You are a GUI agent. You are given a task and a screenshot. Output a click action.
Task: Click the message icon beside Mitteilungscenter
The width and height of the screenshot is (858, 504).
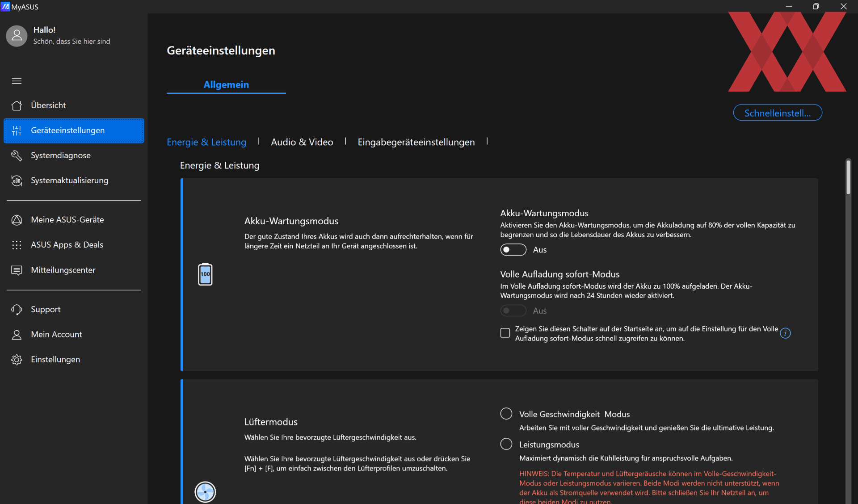pyautogui.click(x=17, y=270)
